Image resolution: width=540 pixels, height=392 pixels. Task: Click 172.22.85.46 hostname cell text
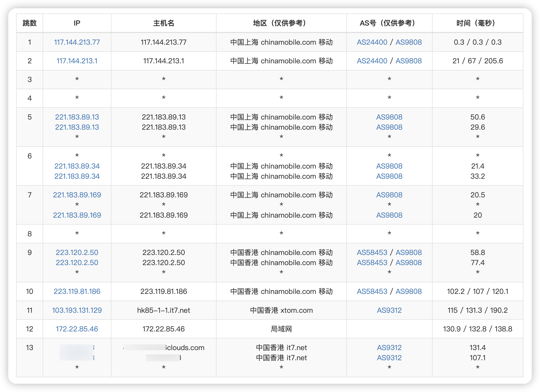[163, 329]
